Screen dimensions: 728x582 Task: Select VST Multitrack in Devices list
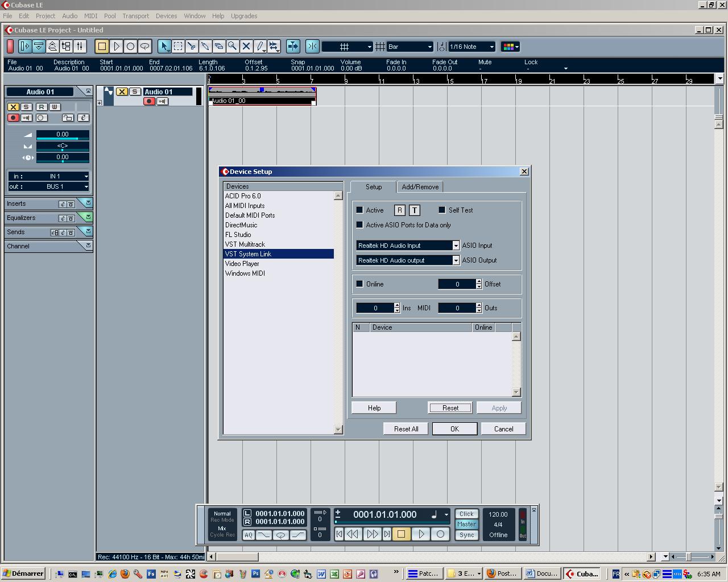(x=279, y=244)
